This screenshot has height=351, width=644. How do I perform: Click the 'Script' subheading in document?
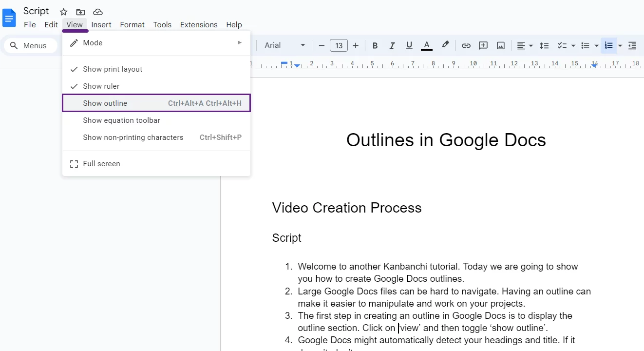click(x=286, y=238)
